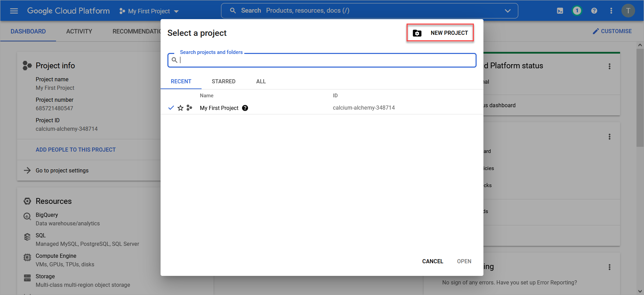Click the magnifier icon in project search
644x295 pixels.
point(175,60)
